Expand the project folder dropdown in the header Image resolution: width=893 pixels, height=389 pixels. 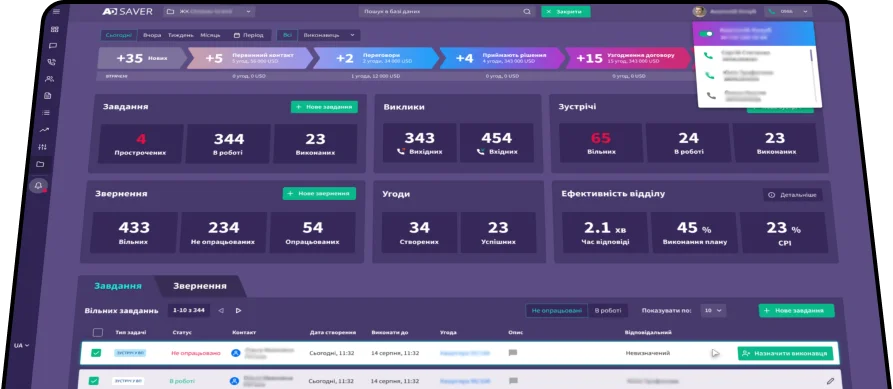209,11
